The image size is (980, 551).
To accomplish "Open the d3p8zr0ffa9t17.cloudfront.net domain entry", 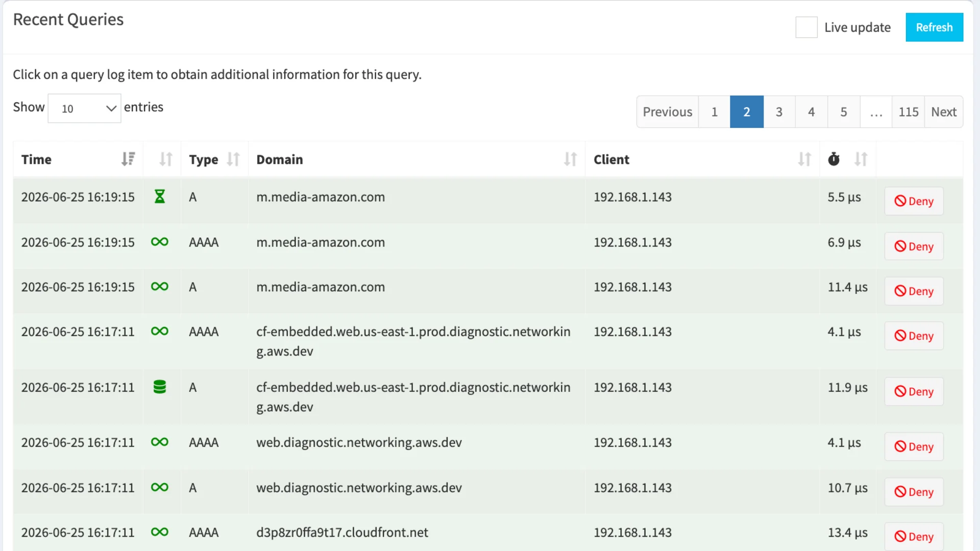I will tap(342, 532).
